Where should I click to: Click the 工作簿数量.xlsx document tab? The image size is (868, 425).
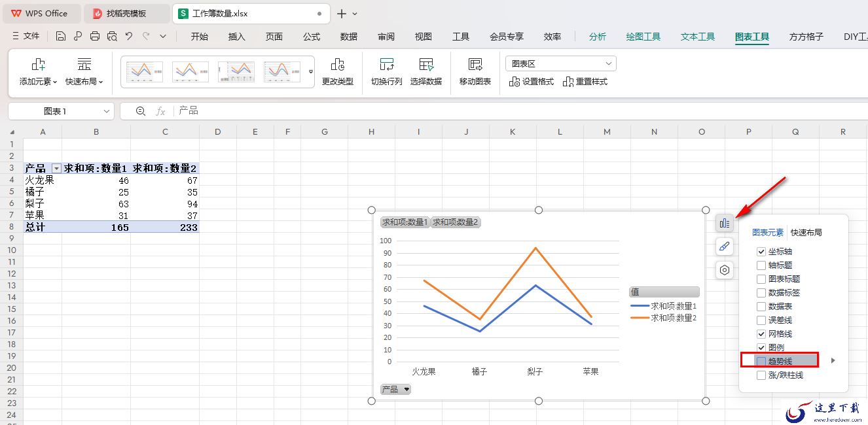(251, 13)
